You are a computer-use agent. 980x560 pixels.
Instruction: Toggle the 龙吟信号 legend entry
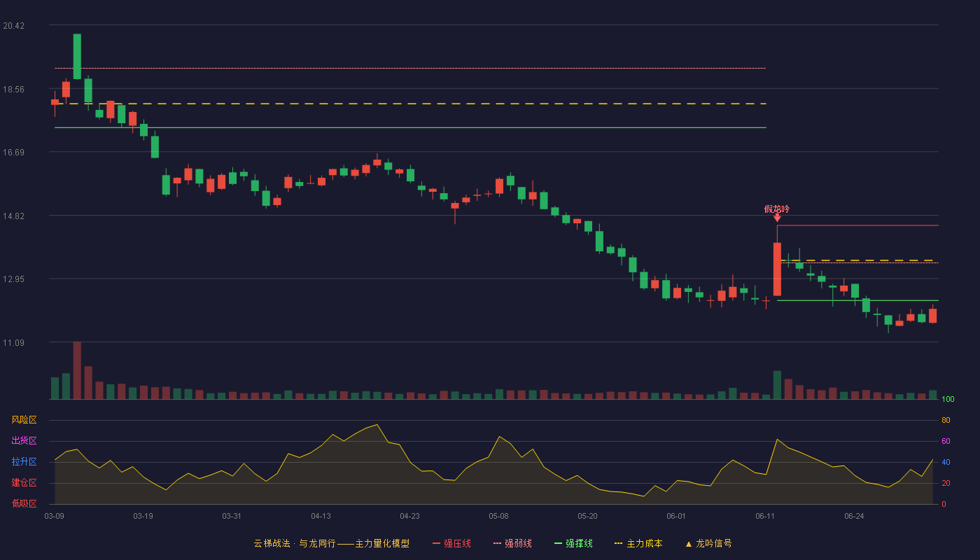(708, 543)
